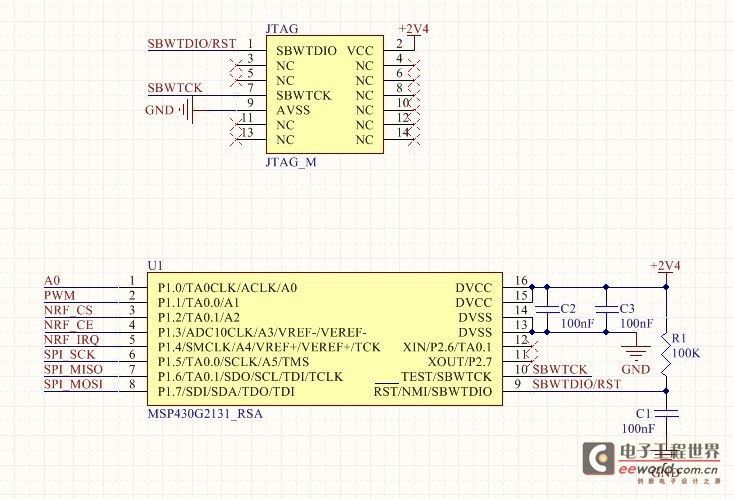Select the SBWTCK net label at JTAG pin 7
Image resolution: width=733 pixels, height=499 pixels.
[175, 87]
